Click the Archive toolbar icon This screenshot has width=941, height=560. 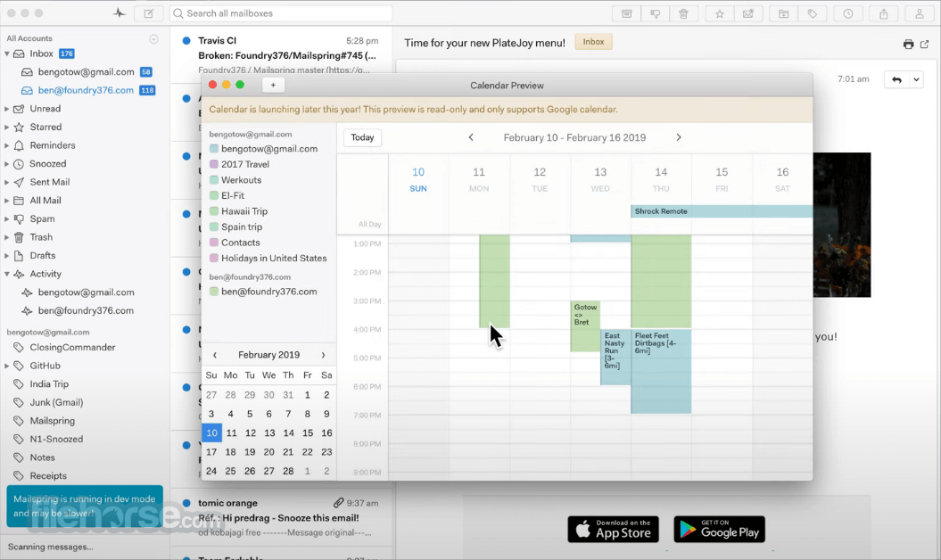pyautogui.click(x=626, y=13)
